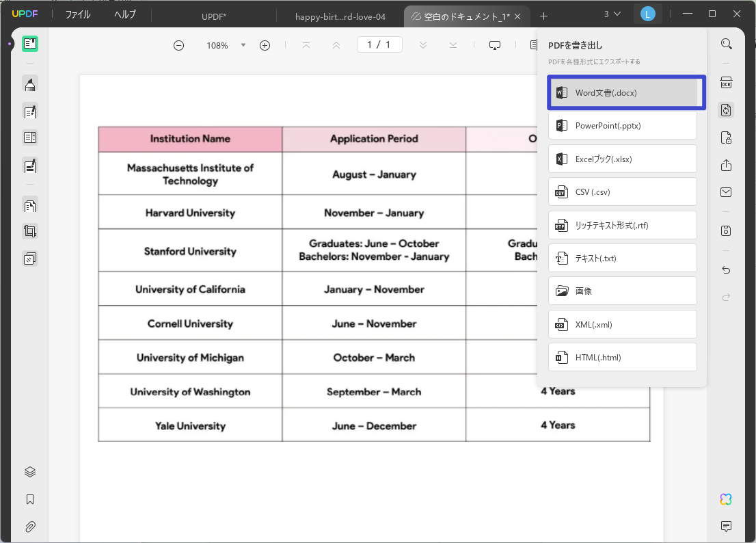756x543 pixels.
Task: Show the layers panel
Action: (30, 472)
